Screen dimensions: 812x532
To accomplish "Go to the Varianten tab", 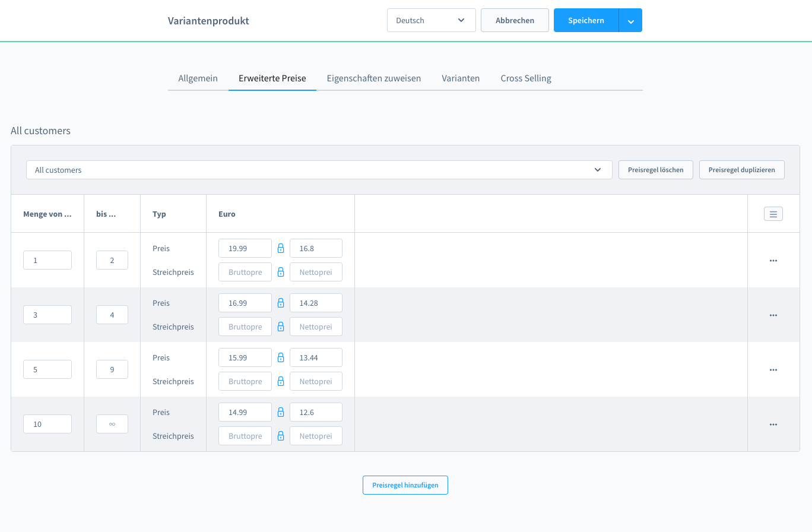I will (461, 78).
